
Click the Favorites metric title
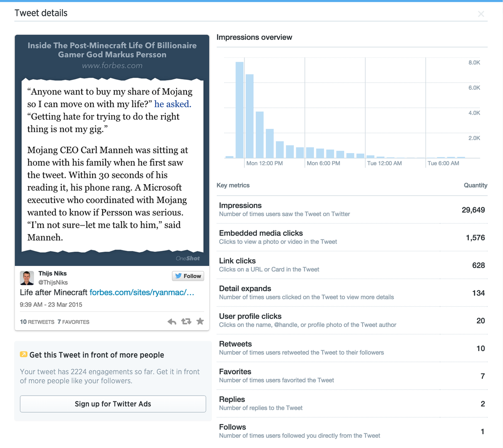pos(235,372)
